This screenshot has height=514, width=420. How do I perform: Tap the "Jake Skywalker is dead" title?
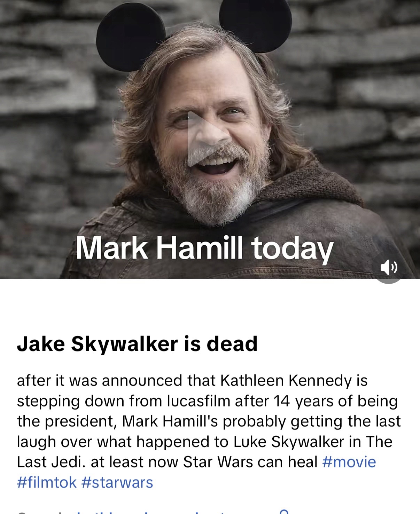(x=137, y=344)
